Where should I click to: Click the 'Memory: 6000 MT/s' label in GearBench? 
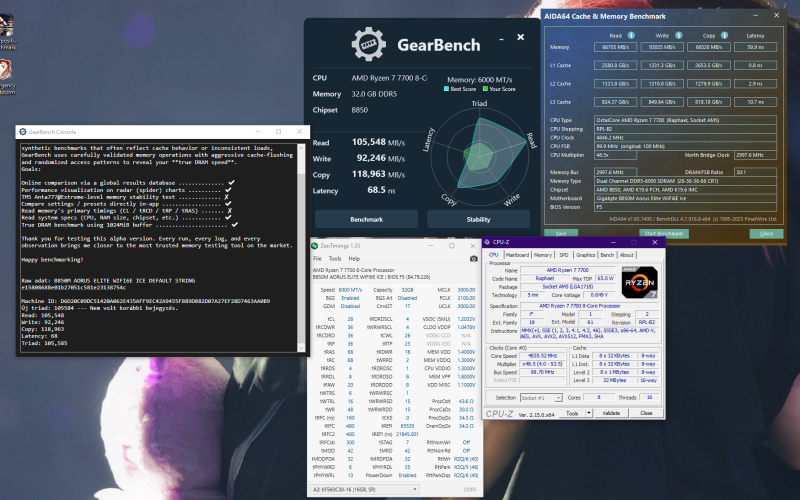click(480, 80)
